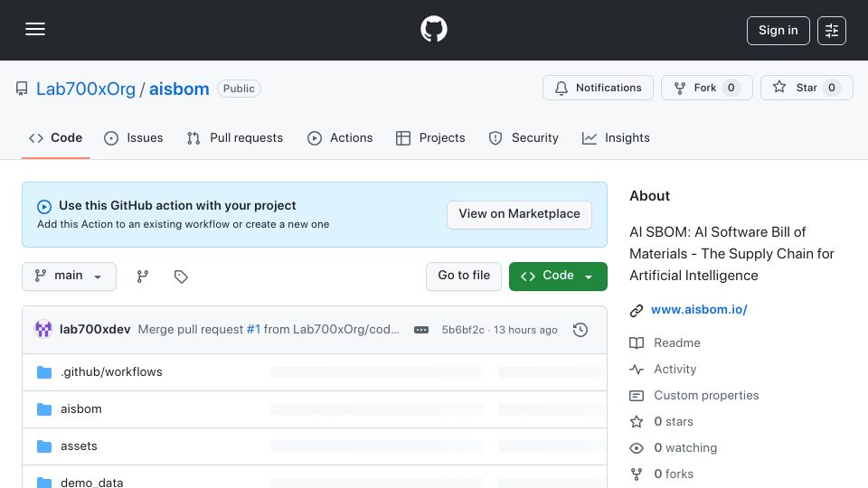Click View on Marketplace button
Screen dimensions: 868x488
519,214
